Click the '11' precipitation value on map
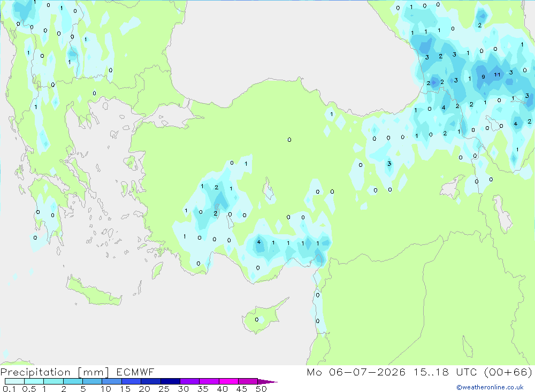Screen dimensions: 535x392 497,74
